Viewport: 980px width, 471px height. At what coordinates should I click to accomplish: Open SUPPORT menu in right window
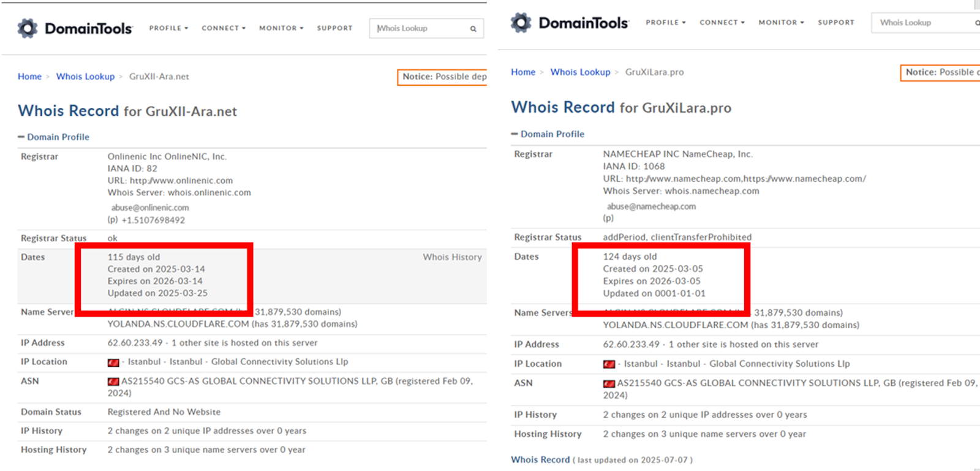(836, 23)
